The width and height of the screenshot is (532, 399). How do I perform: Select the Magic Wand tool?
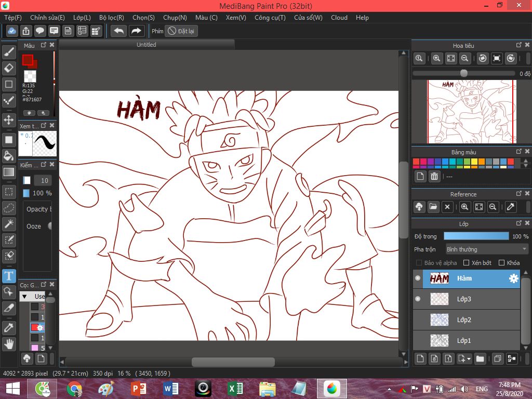point(9,224)
